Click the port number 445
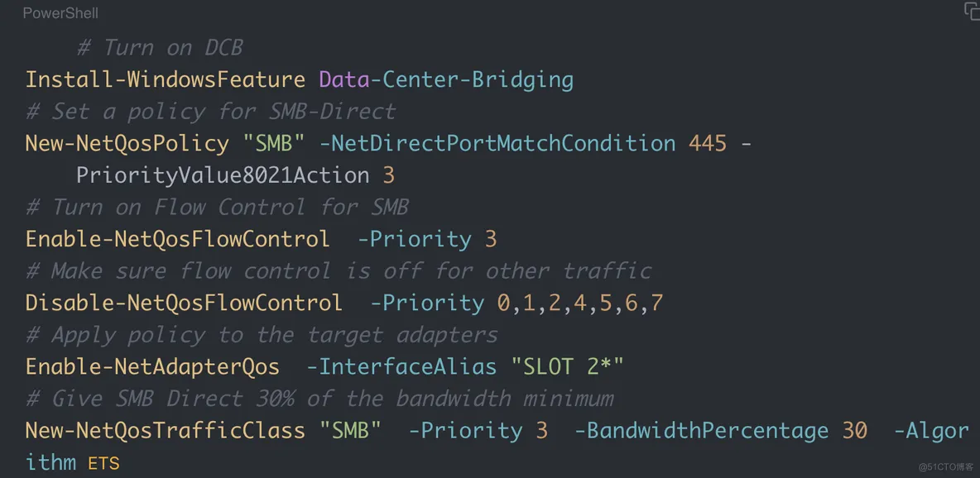 click(x=709, y=143)
